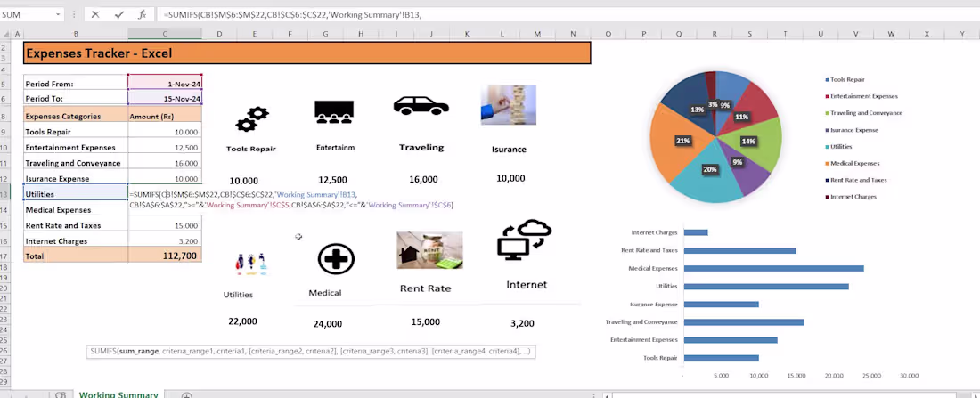Screen dimensions: 980x398
Task: Add a new sheet with plus button
Action: click(x=186, y=394)
